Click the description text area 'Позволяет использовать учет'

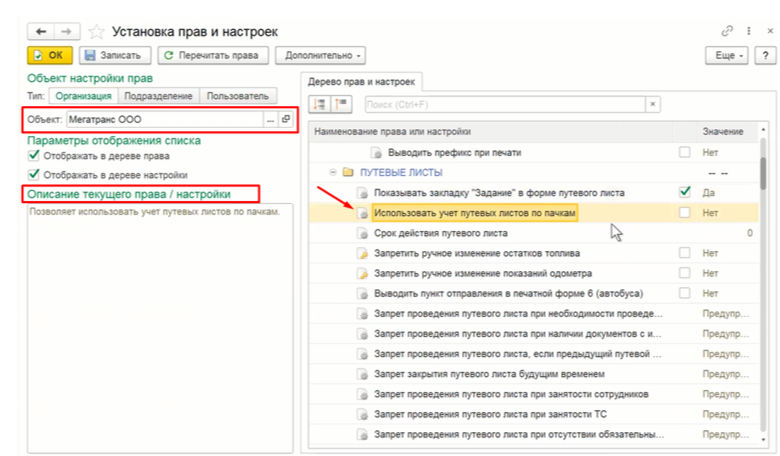pyautogui.click(x=160, y=328)
